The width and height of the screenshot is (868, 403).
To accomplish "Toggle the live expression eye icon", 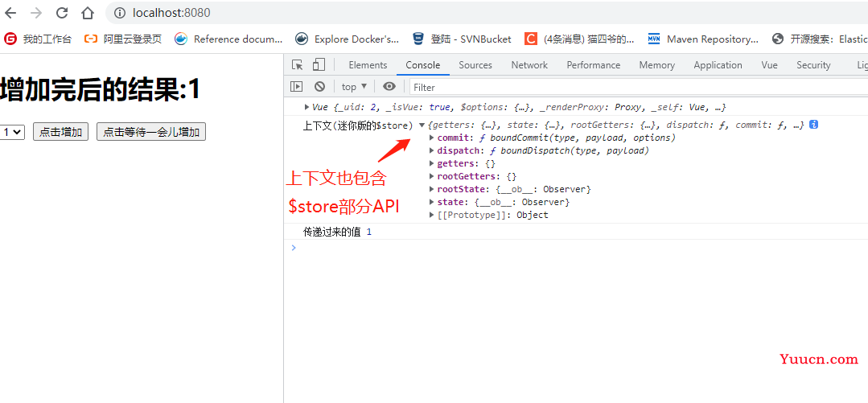I will (389, 86).
